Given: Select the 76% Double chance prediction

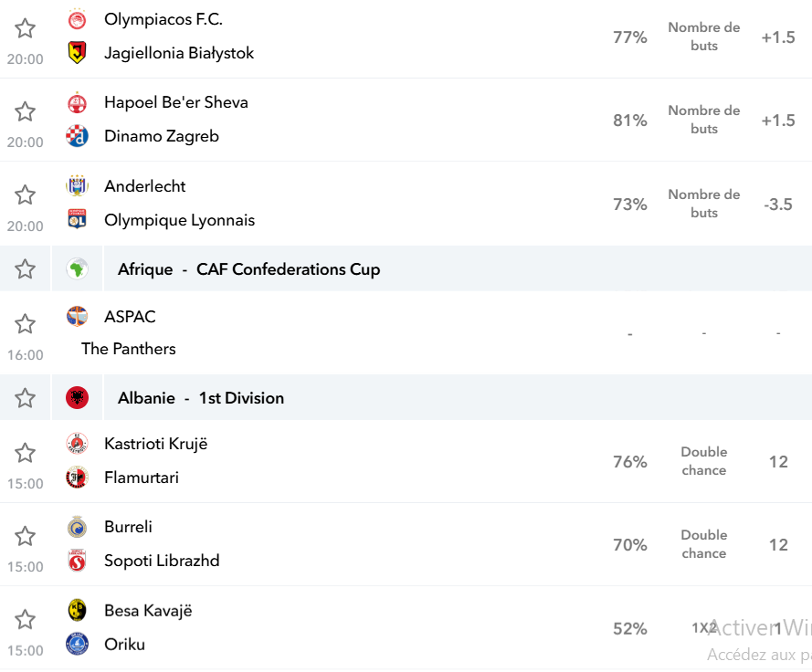Looking at the screenshot, I should [630, 462].
